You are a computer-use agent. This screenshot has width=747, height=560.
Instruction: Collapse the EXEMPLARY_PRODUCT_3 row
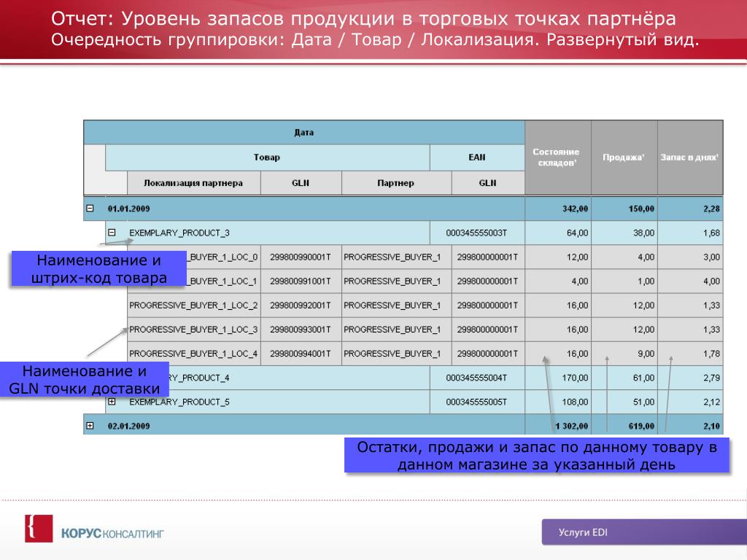[x=112, y=233]
